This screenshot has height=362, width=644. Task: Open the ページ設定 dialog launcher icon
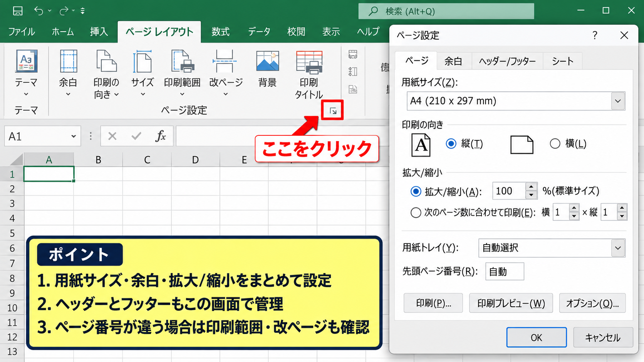tap(333, 111)
